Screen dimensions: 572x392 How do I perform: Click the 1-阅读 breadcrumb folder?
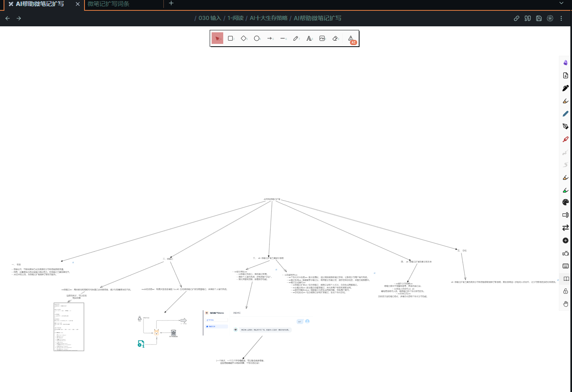click(x=236, y=18)
